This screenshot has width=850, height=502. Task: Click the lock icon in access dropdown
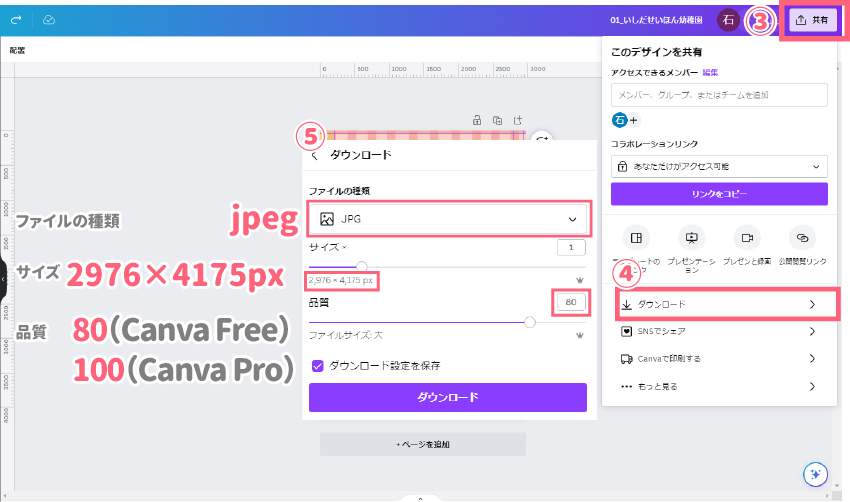(622, 166)
